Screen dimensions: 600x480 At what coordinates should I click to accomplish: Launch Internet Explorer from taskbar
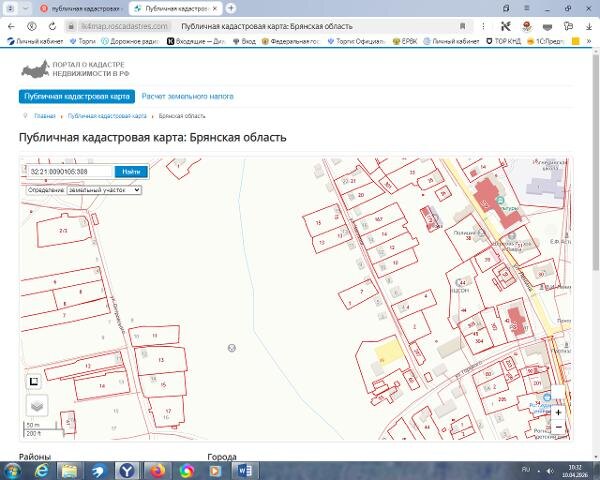[x=41, y=471]
